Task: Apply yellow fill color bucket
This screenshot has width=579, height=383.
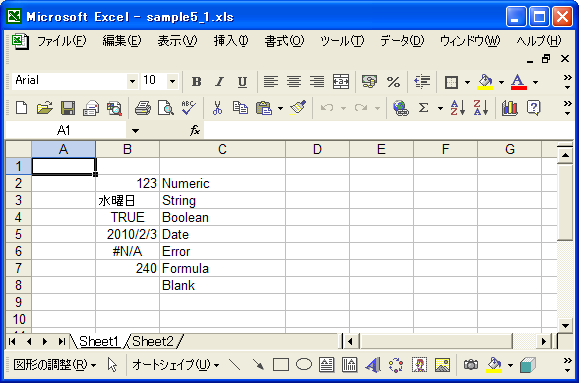Action: tap(485, 82)
